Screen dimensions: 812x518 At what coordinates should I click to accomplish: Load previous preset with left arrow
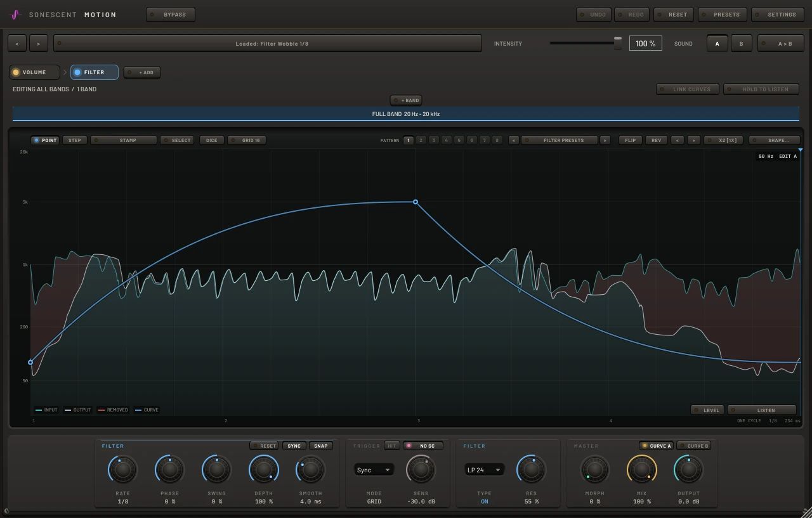point(17,44)
